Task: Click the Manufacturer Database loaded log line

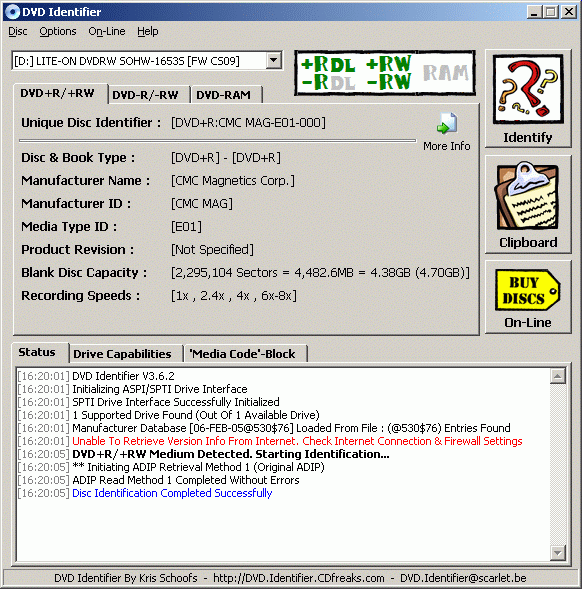Action: click(x=291, y=428)
